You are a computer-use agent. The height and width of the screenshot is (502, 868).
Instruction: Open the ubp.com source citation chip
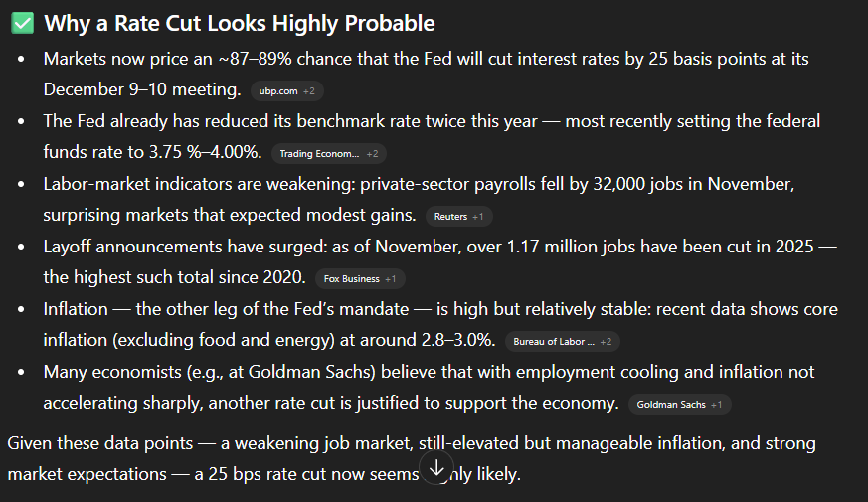286,90
